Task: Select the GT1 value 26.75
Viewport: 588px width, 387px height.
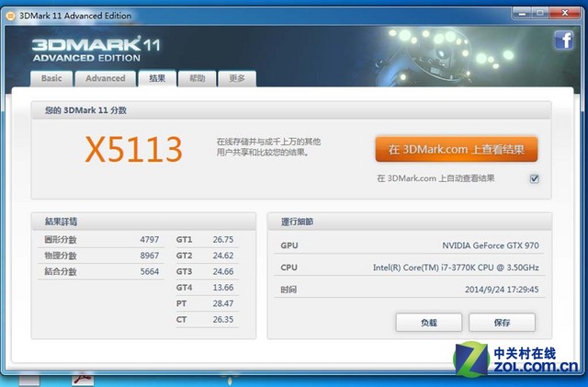Action: 223,240
